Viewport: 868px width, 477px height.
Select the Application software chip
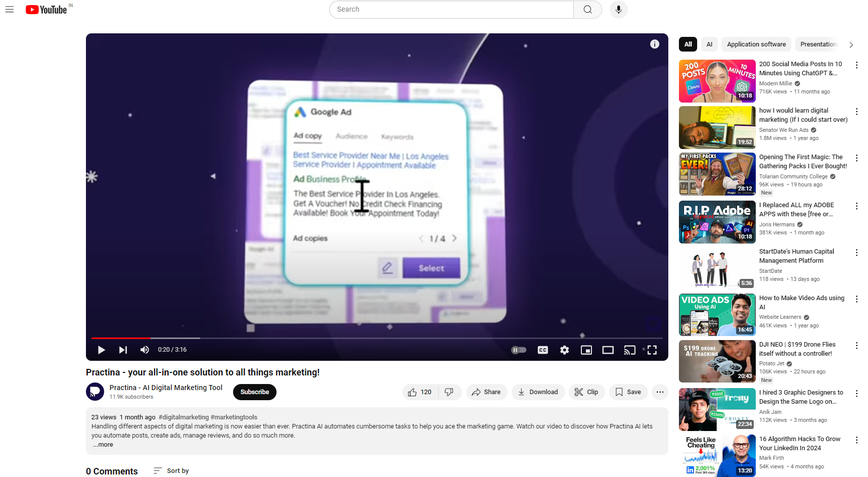pyautogui.click(x=756, y=44)
